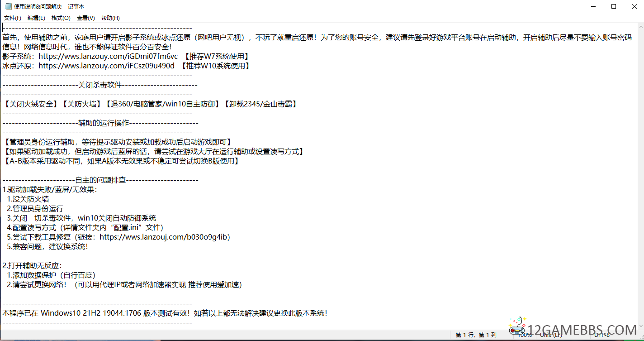Open the 文件(F) menu
The height and width of the screenshot is (341, 644).
pyautogui.click(x=13, y=18)
